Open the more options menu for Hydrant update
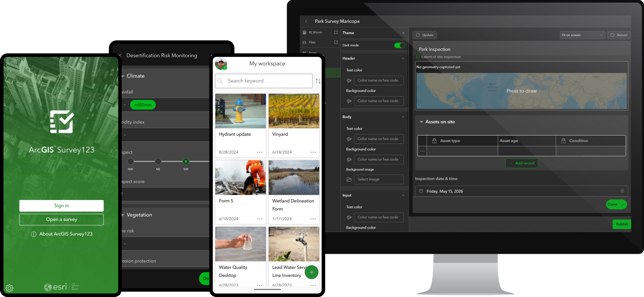Viewport: 644px width, 297px height. (260, 152)
